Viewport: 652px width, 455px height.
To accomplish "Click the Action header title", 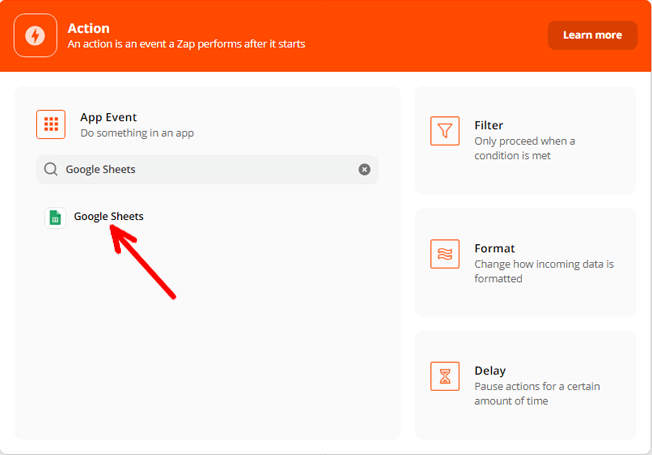I will click(89, 28).
